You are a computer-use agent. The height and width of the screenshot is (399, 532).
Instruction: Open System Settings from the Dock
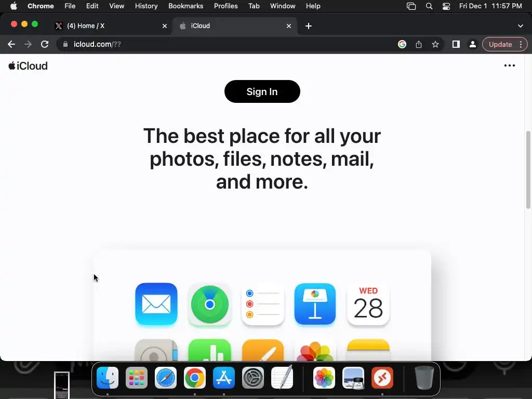pyautogui.click(x=253, y=378)
